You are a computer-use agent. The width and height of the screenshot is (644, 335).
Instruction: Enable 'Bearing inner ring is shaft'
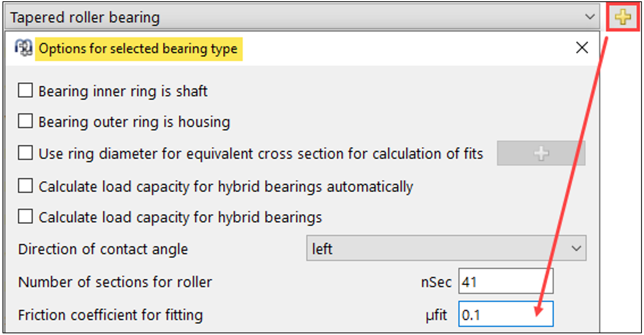26,90
